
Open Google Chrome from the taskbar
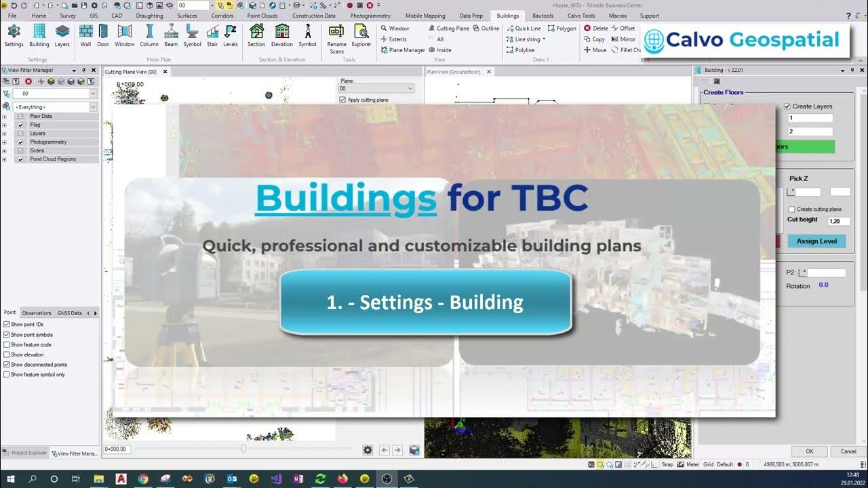coord(143,479)
